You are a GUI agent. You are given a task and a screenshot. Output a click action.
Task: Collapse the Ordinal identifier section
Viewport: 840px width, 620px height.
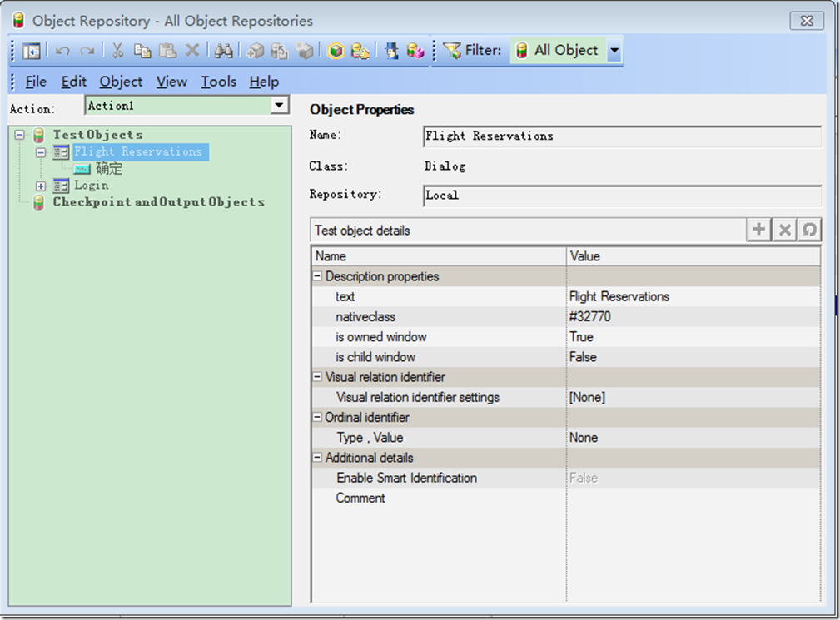(318, 417)
